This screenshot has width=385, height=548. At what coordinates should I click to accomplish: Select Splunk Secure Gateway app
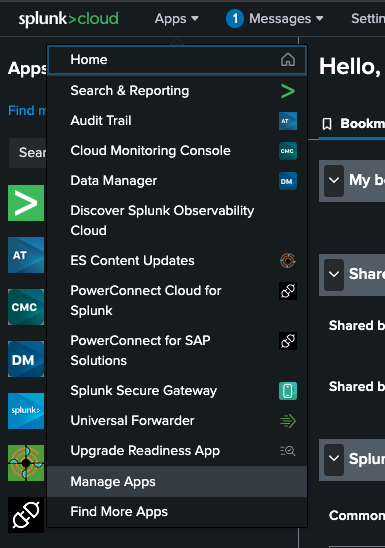(x=177, y=391)
